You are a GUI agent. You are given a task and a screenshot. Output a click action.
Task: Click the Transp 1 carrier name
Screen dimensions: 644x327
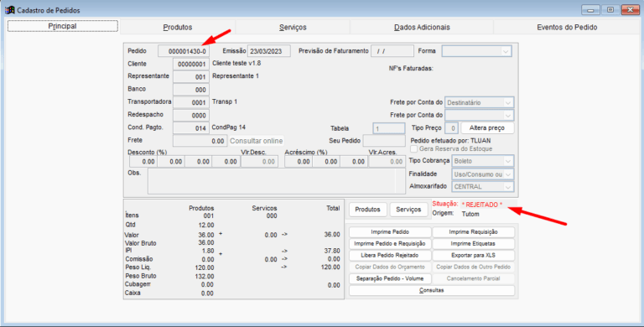[225, 101]
